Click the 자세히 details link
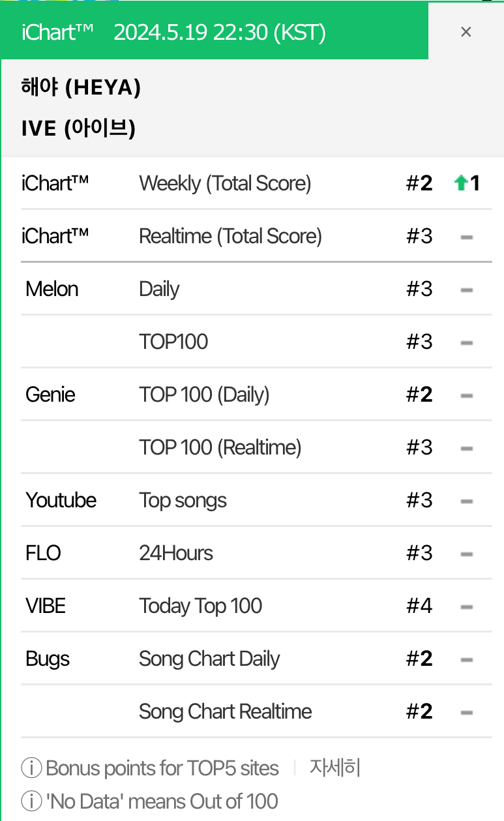The image size is (504, 821). (x=334, y=768)
